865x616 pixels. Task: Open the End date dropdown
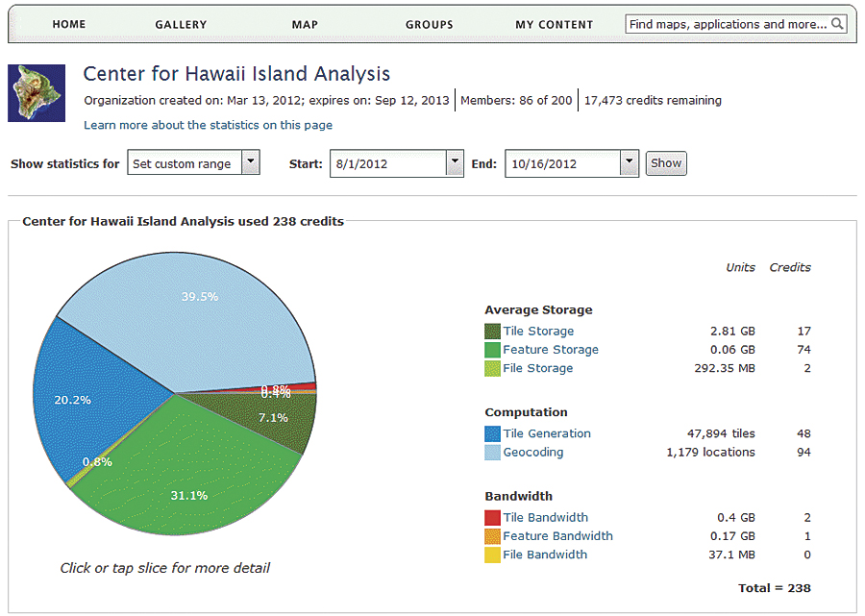point(630,163)
